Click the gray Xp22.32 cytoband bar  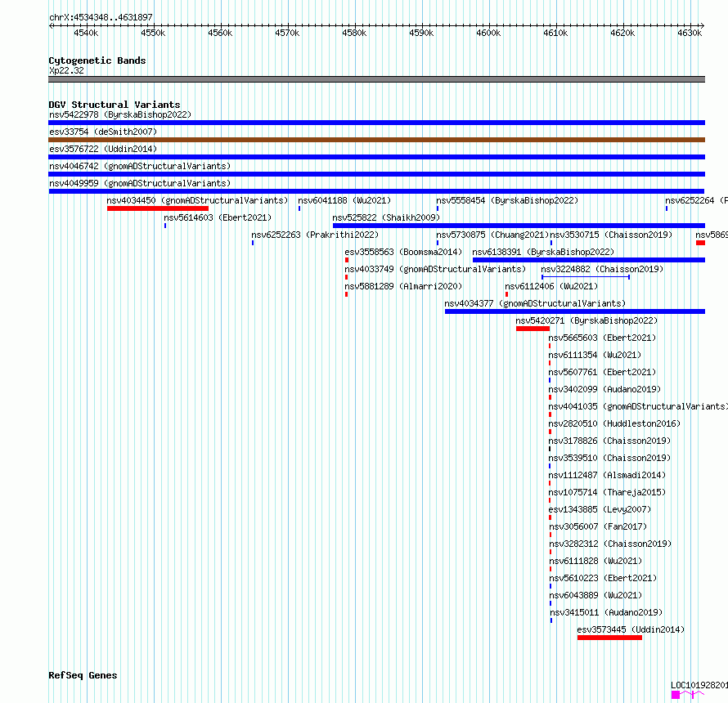click(376, 79)
